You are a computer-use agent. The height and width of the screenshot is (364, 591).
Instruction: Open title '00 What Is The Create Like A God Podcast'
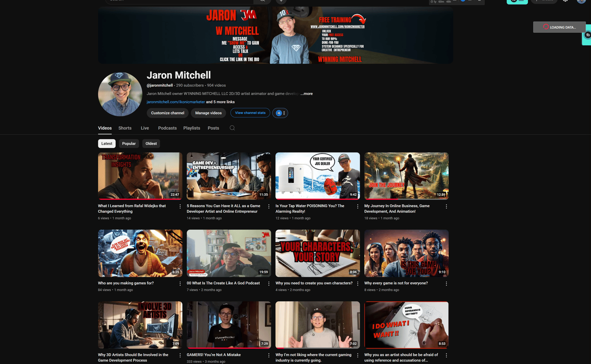click(x=223, y=283)
